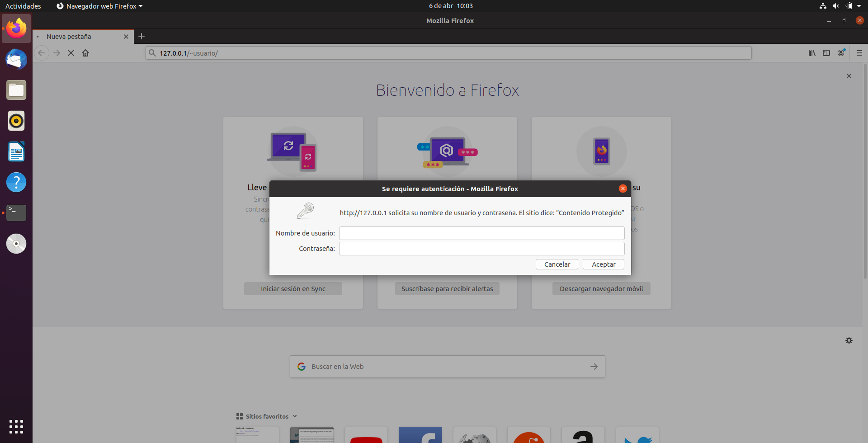Open a new tab with plus
The image size is (868, 443).
tap(142, 36)
